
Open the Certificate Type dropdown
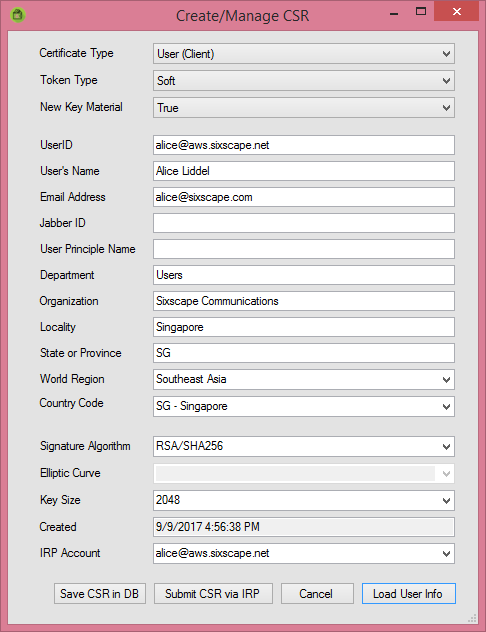coord(304,54)
